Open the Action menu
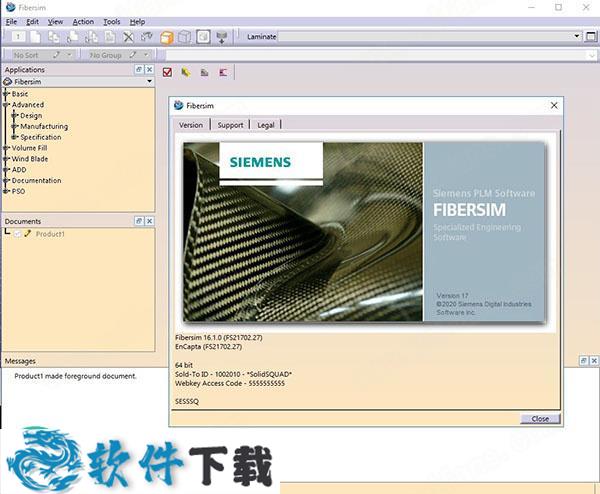The image size is (600, 494). [83, 22]
